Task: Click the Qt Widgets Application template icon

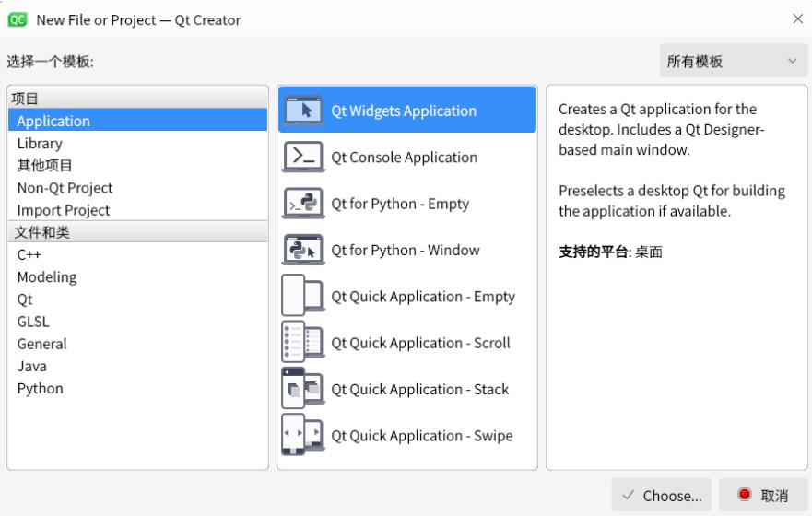Action: [303, 111]
